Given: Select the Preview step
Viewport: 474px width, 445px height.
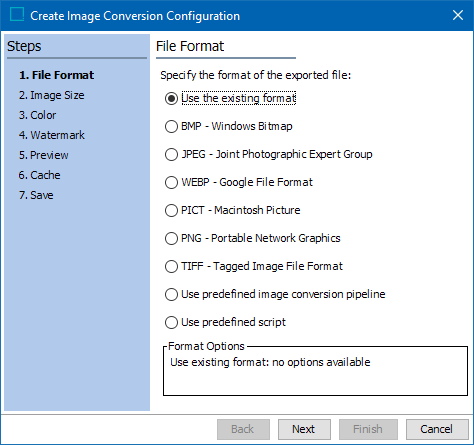Looking at the screenshot, I should tap(43, 155).
